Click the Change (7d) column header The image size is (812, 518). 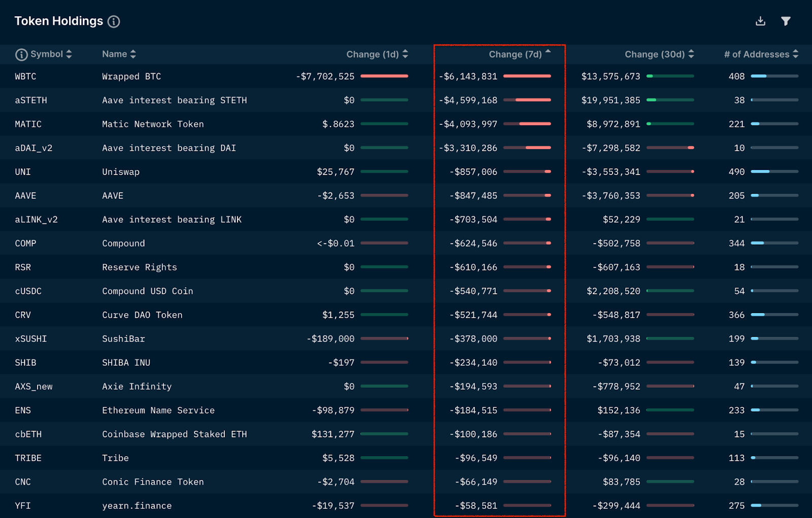[515, 54]
